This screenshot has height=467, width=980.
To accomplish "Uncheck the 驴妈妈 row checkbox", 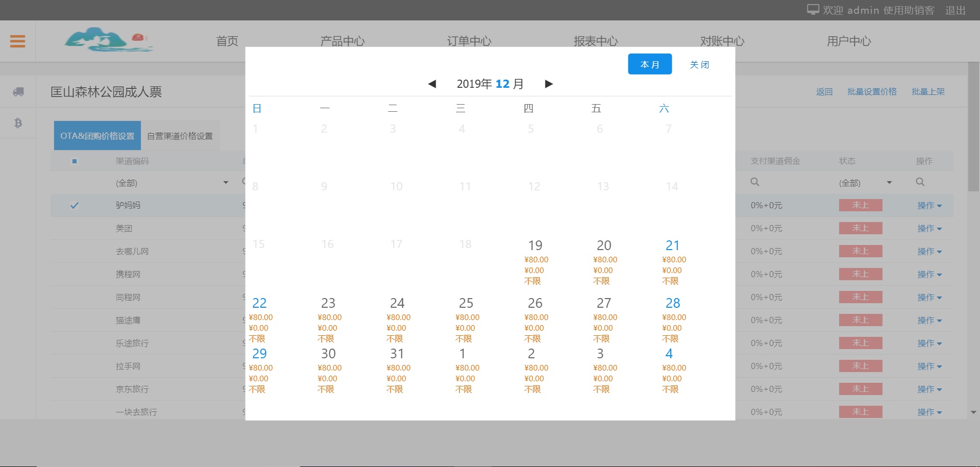I will coord(75,206).
